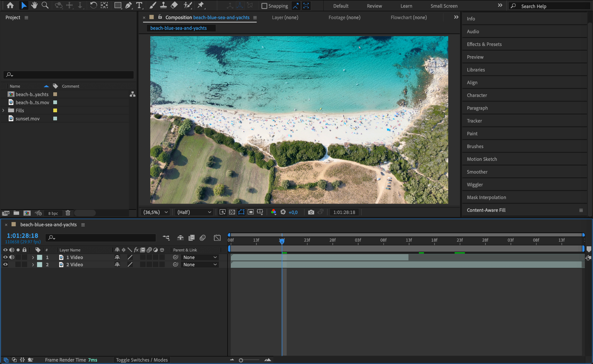Open the Effects & Presets panel
The height and width of the screenshot is (364, 593).
coord(484,44)
